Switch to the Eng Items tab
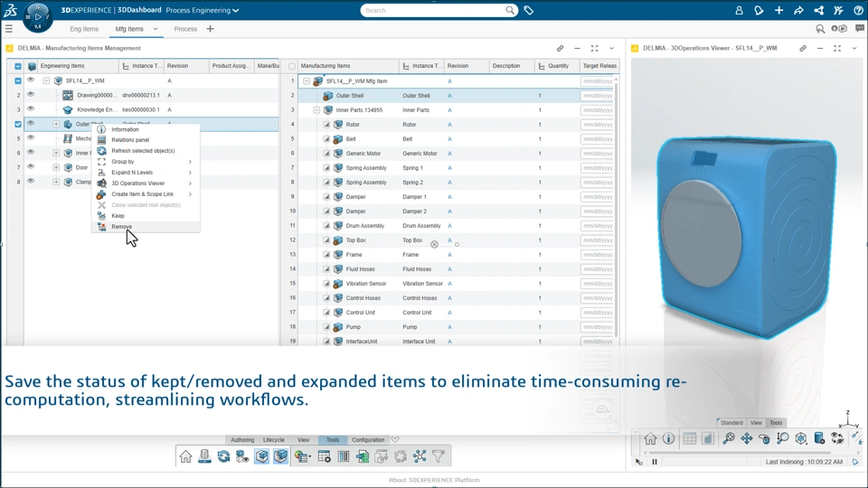Viewport: 868px width, 488px height. pyautogui.click(x=84, y=29)
